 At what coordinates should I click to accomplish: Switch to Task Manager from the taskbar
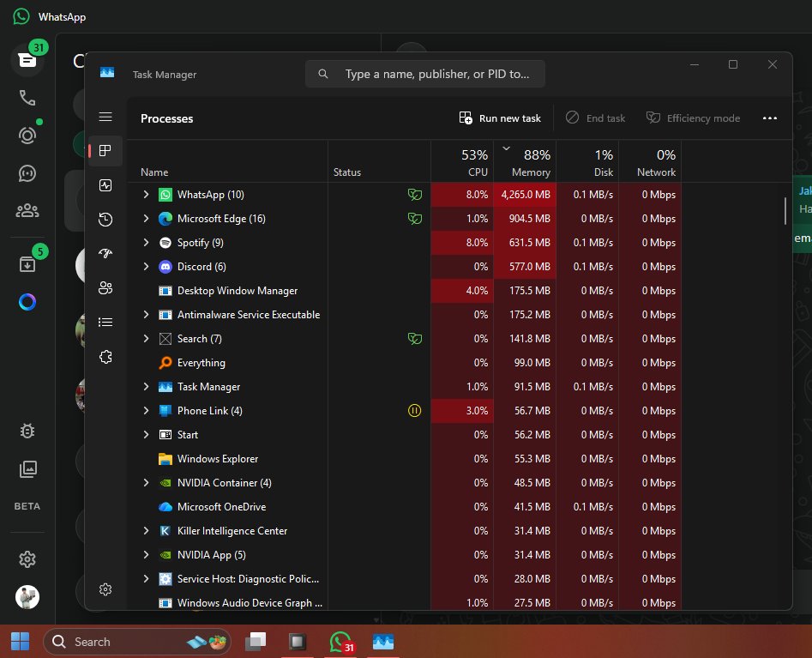pos(382,642)
